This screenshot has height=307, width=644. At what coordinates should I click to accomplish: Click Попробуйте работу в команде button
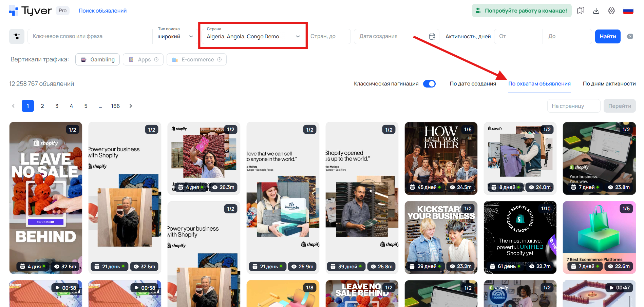522,11
